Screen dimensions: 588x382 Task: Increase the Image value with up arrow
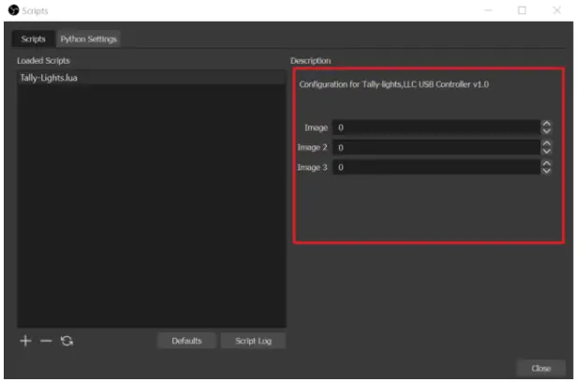pyautogui.click(x=547, y=124)
